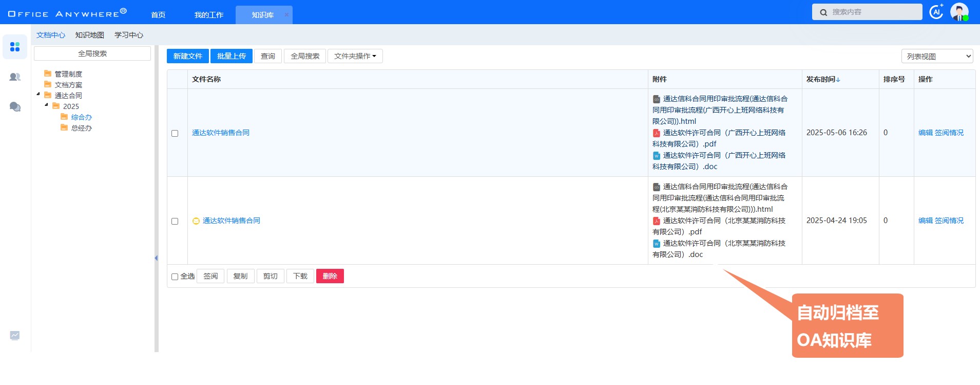Image resolution: width=980 pixels, height=385 pixels.
Task: Open the statistics chart sidebar icon
Action: 15,335
